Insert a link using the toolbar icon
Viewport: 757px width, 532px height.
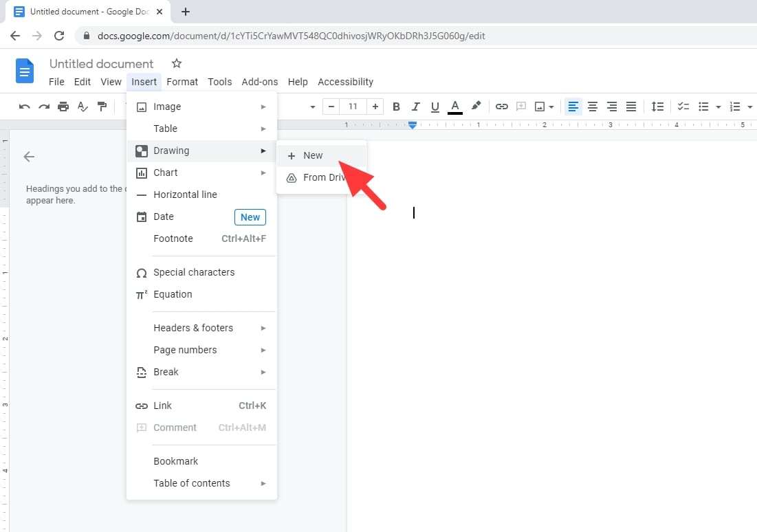(501, 107)
